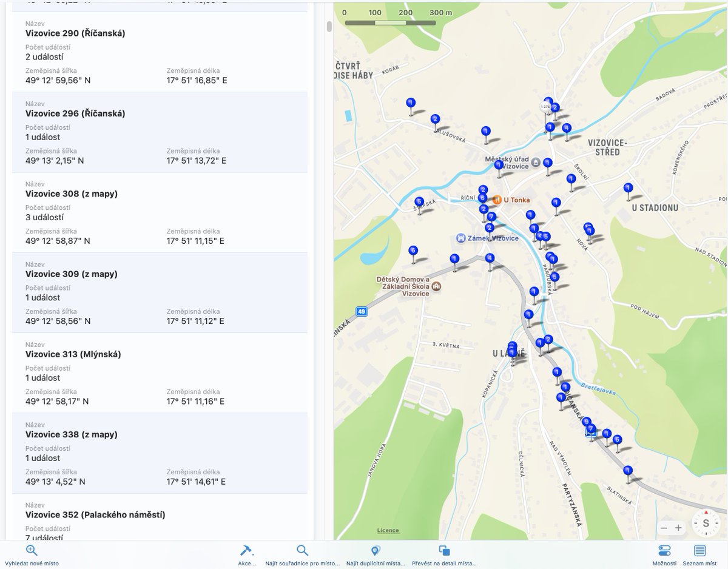Click Převést na detail místa icon
Screen dimensions: 728x569
pos(444,550)
